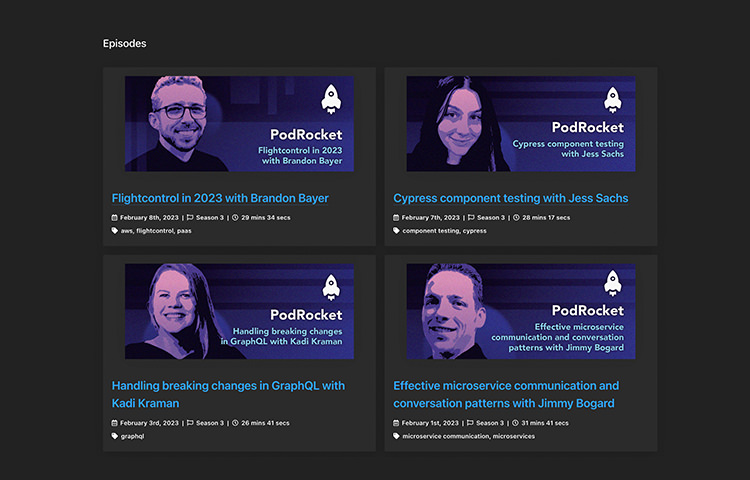The height and width of the screenshot is (480, 750).
Task: Click the Jimmy Bogard episode banner image
Action: [521, 311]
